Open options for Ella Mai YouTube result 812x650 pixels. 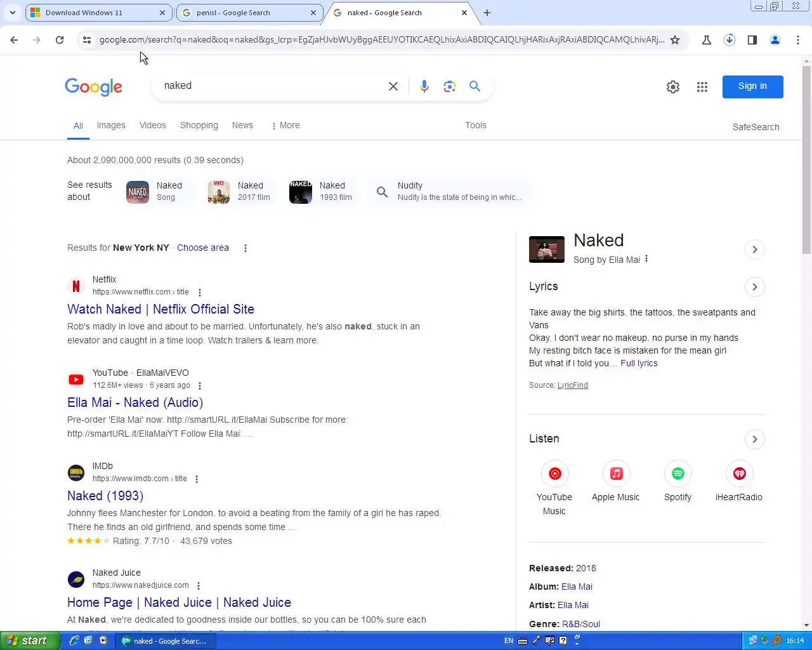200,386
